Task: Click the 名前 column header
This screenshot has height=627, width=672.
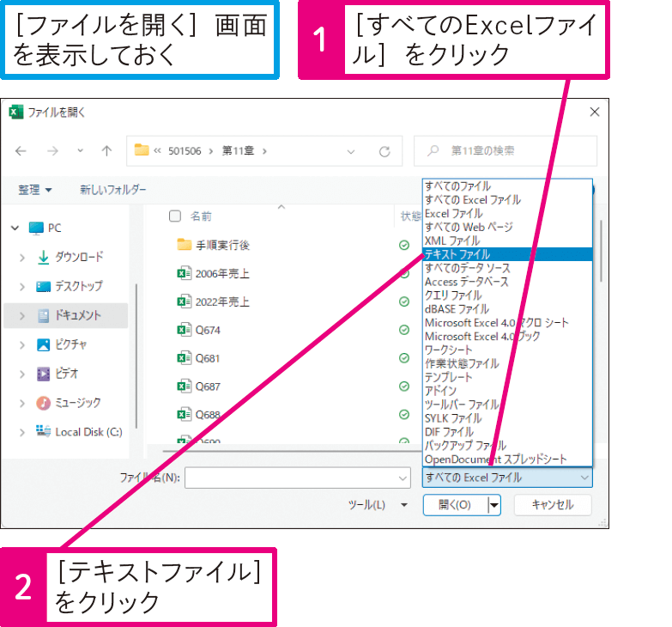Action: click(201, 216)
